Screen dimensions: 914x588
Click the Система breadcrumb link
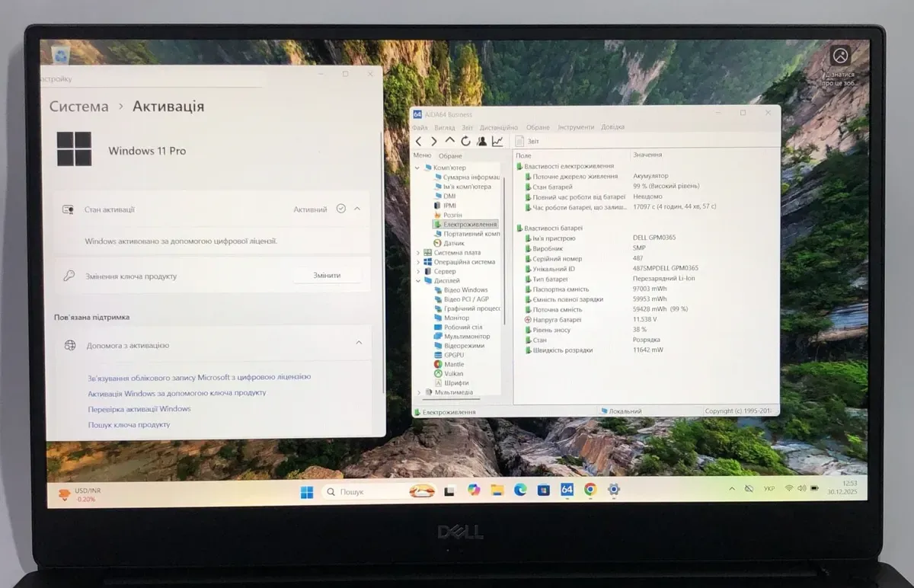pyautogui.click(x=79, y=107)
